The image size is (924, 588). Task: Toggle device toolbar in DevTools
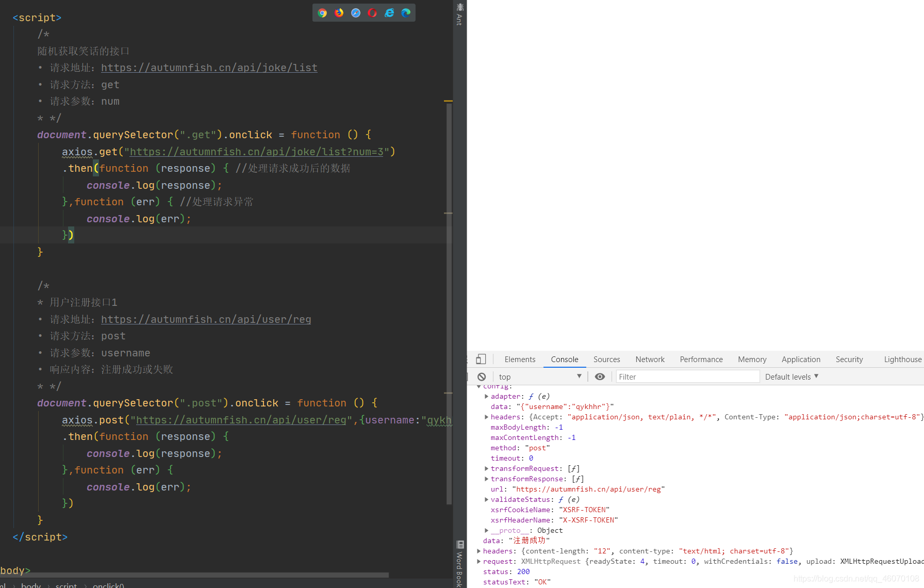(x=481, y=359)
